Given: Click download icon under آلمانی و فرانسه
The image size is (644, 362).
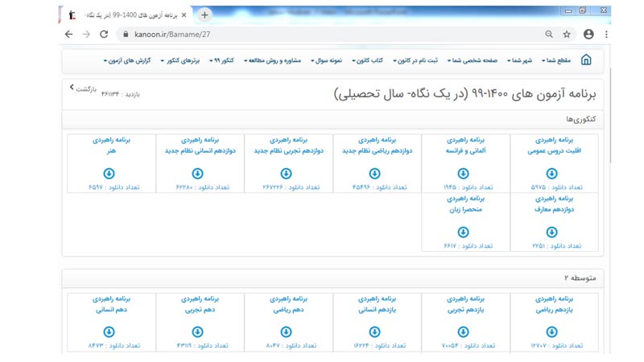Looking at the screenshot, I should point(464,173).
